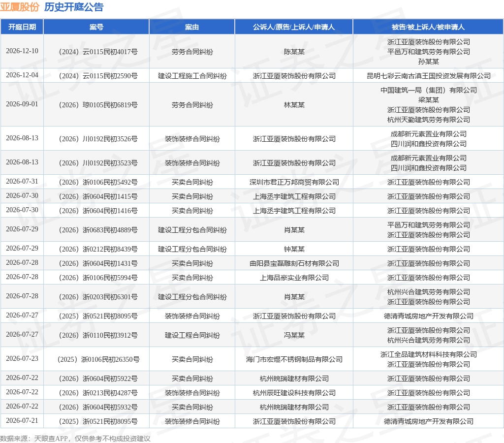
Task: Click the 案由 column header
Action: [x=192, y=27]
